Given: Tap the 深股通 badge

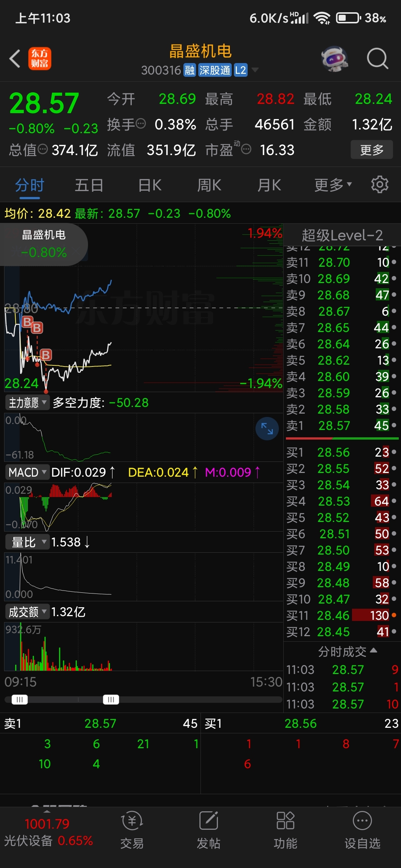Looking at the screenshot, I should coord(215,70).
